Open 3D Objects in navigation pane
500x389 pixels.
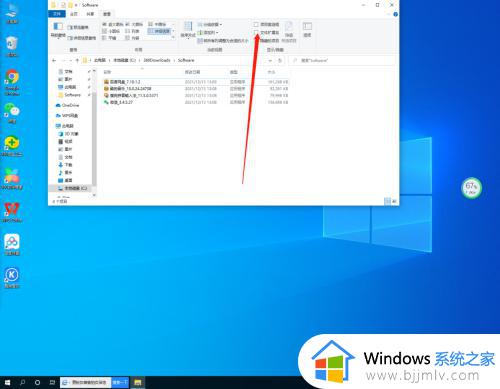69,134
